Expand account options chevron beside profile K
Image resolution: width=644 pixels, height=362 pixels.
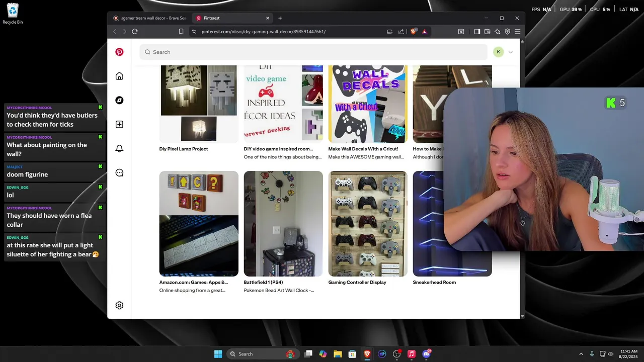(x=511, y=52)
